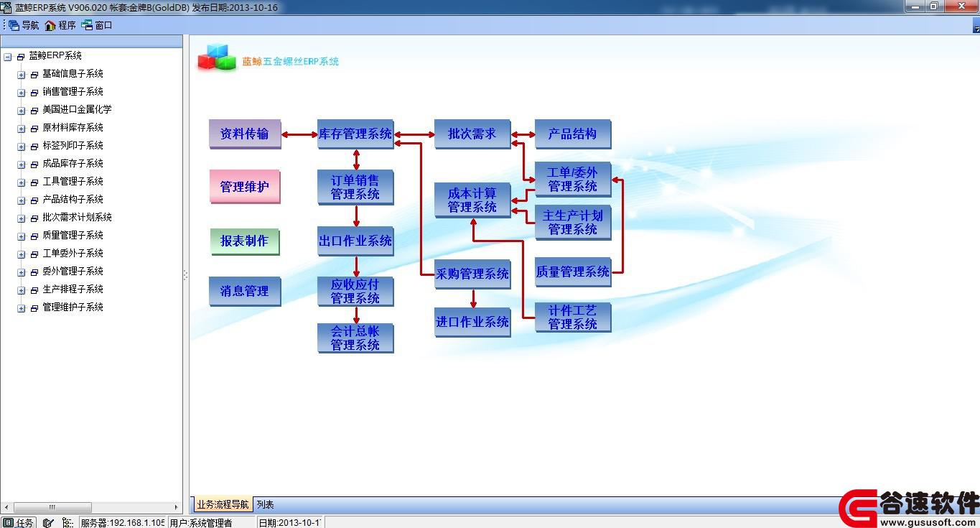The image size is (980, 528).
Task: Open the 质量管理系统 flow box
Action: [572, 272]
